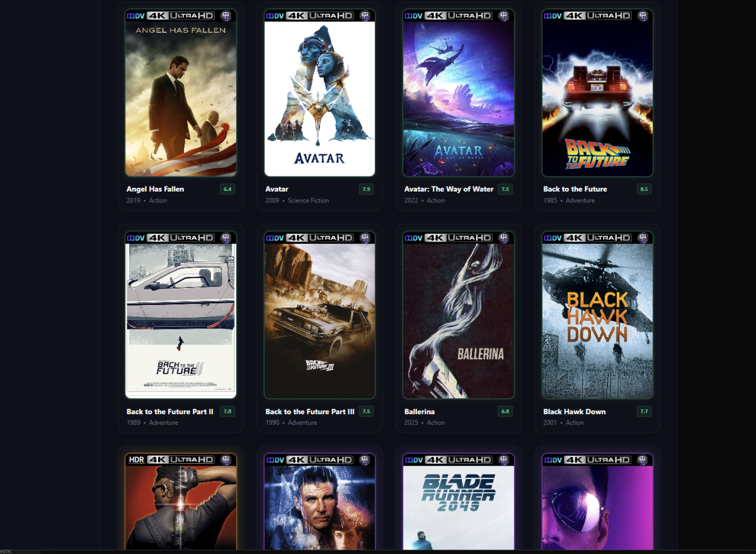Click the 'Action' genre under Angel Has Fallen
The width and height of the screenshot is (756, 554).
point(158,200)
